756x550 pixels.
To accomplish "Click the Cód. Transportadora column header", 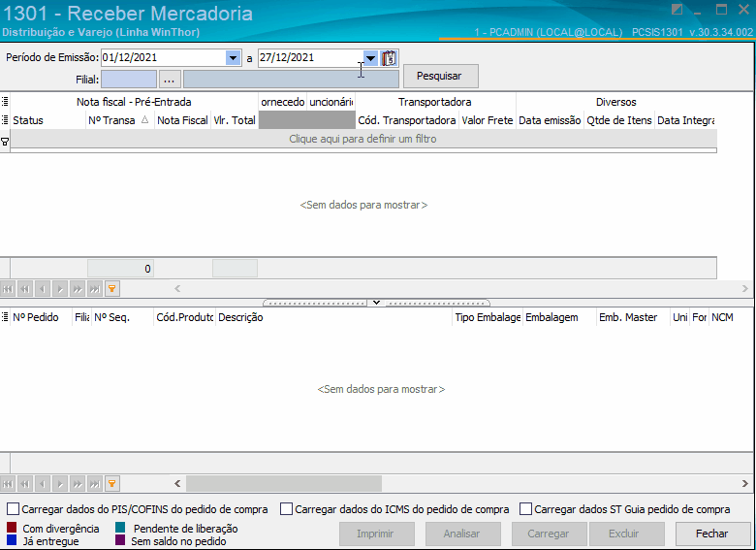I will click(407, 120).
